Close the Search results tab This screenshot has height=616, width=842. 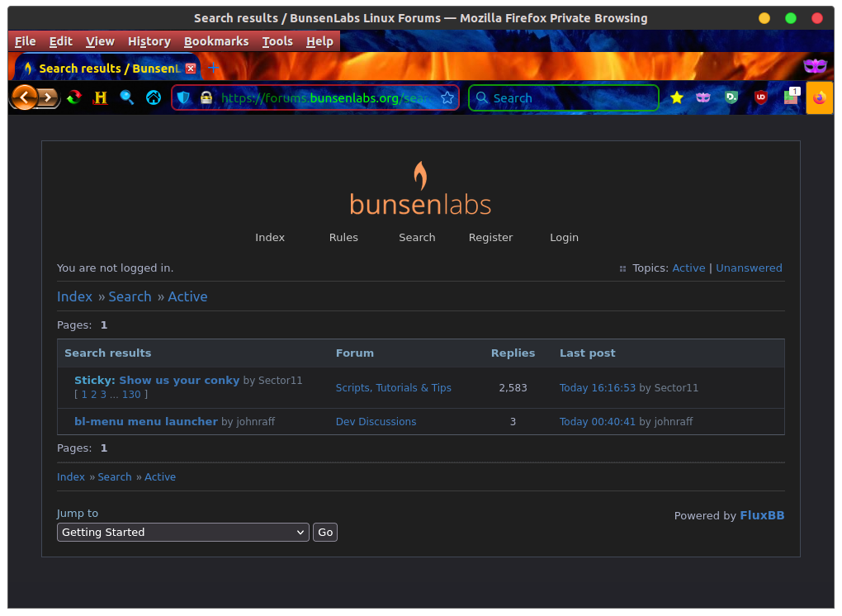(191, 69)
